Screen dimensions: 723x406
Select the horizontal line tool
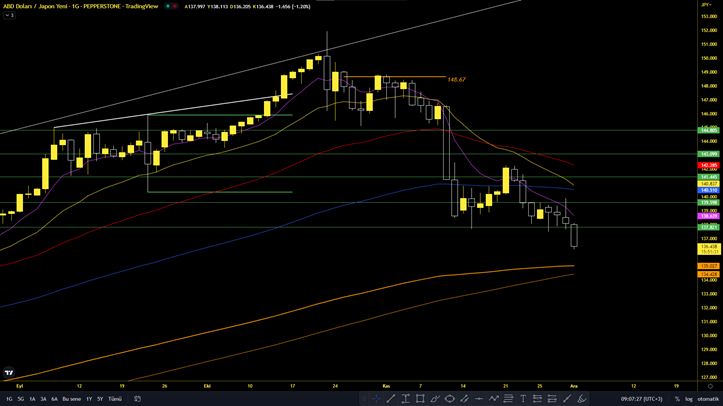[479, 399]
